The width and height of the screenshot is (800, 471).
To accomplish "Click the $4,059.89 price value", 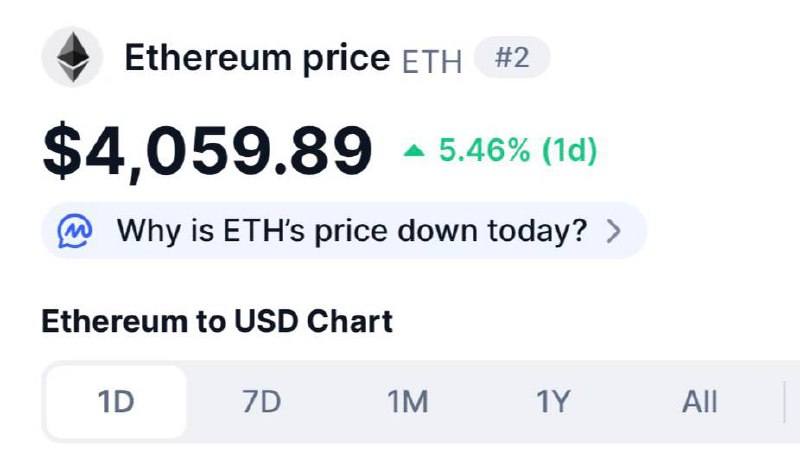I will [207, 151].
